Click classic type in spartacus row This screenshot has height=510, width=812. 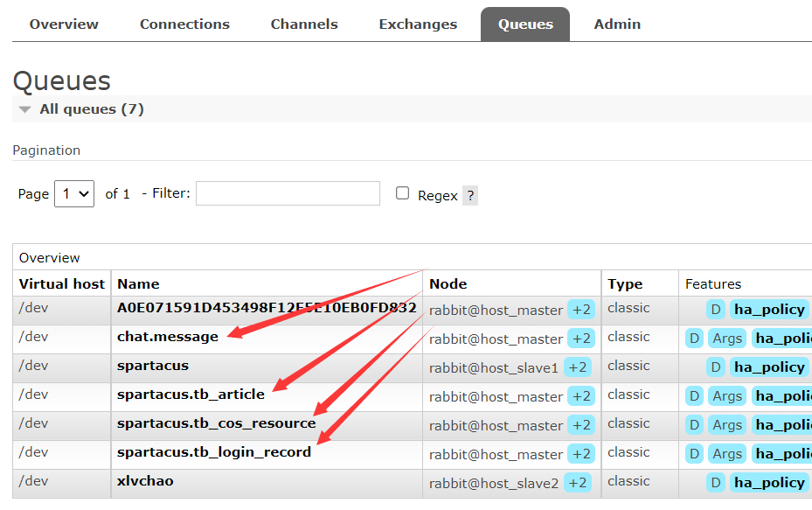click(x=628, y=366)
